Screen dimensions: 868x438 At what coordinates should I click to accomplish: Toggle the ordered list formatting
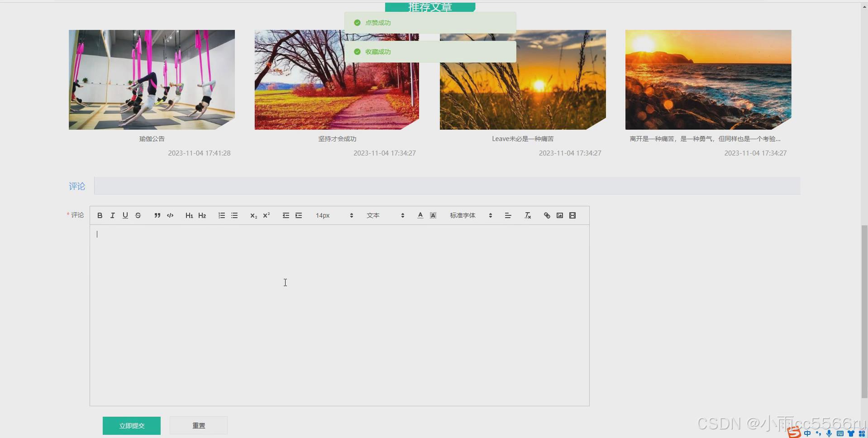pos(221,215)
